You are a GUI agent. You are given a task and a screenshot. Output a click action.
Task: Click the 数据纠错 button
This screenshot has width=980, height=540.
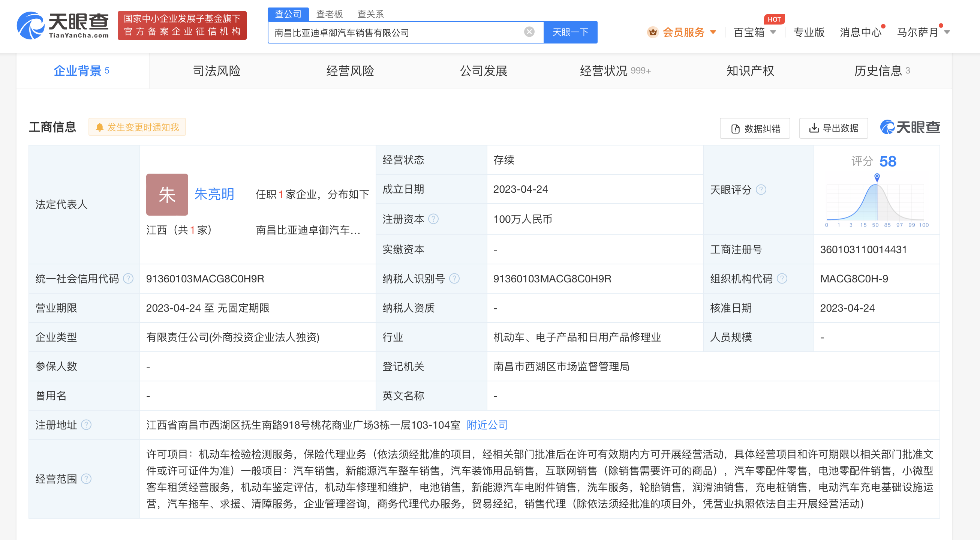tap(755, 128)
